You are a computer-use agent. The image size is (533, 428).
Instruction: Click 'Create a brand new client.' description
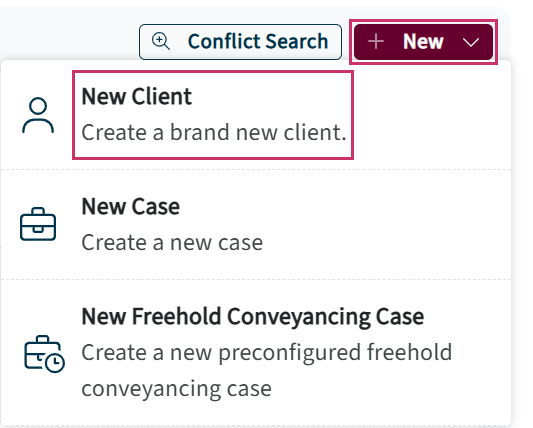pos(214,132)
